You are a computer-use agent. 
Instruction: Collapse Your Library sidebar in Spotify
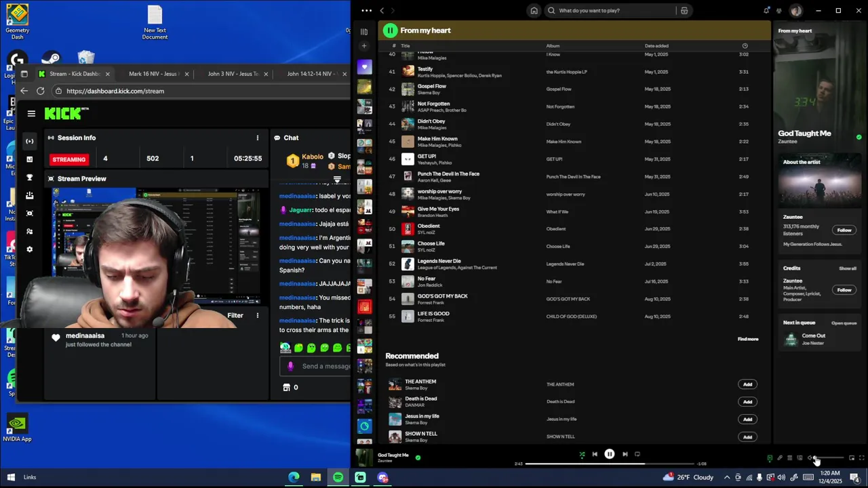(364, 31)
